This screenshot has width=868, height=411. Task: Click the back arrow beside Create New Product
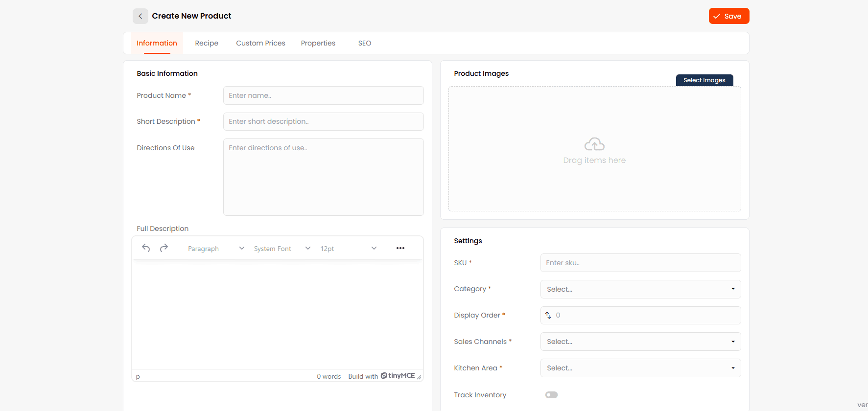pyautogui.click(x=140, y=16)
